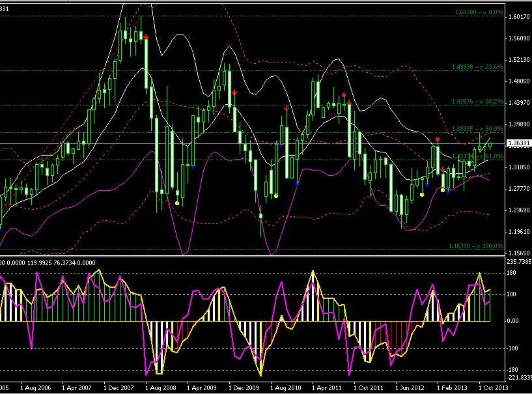Click the 1.23690 price scale value
The image size is (532, 394).
point(519,210)
